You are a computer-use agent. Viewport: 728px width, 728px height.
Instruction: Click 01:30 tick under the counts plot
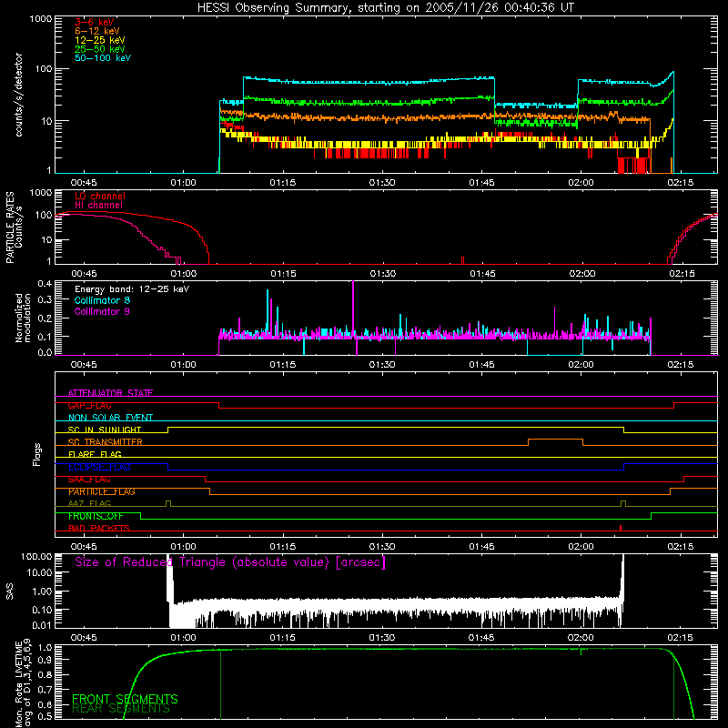pyautogui.click(x=382, y=183)
